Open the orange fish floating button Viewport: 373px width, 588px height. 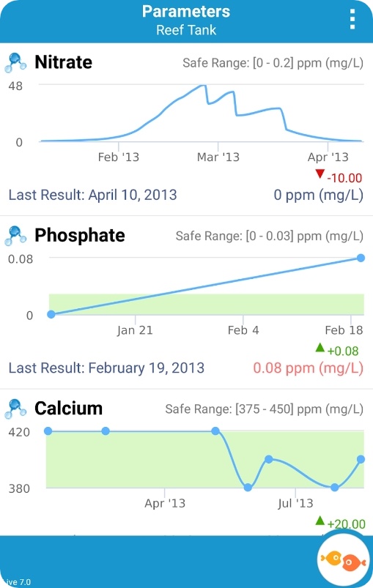tap(343, 562)
